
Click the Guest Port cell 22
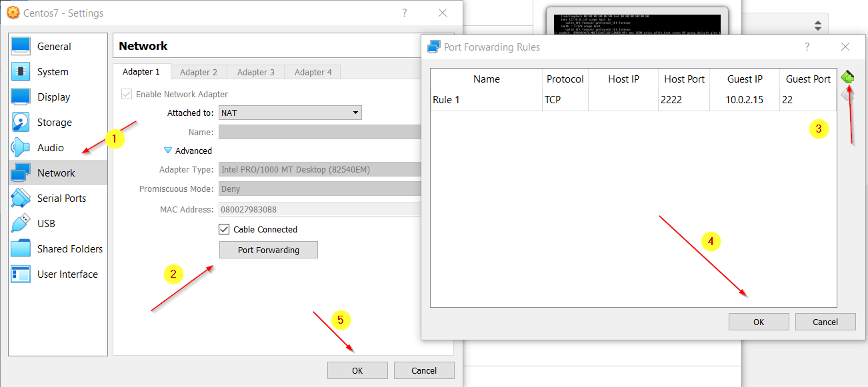808,100
